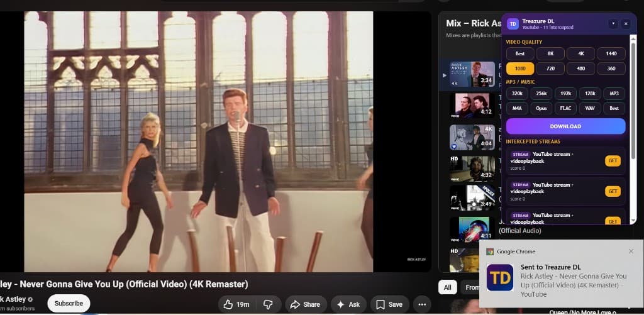644x315 pixels.
Task: Open the 4:11 playlist video thumbnail
Action: tap(472, 229)
